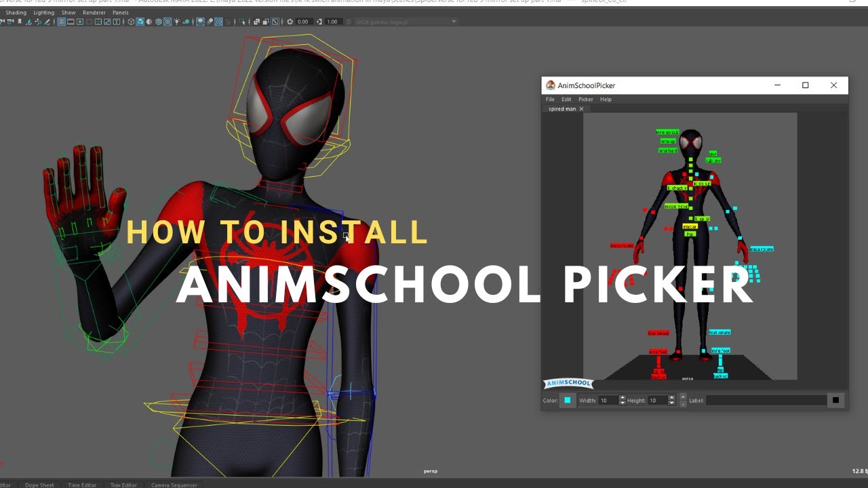This screenshot has height=488, width=868.
Task: Select red 'foot rotate' picker button
Action: click(658, 333)
